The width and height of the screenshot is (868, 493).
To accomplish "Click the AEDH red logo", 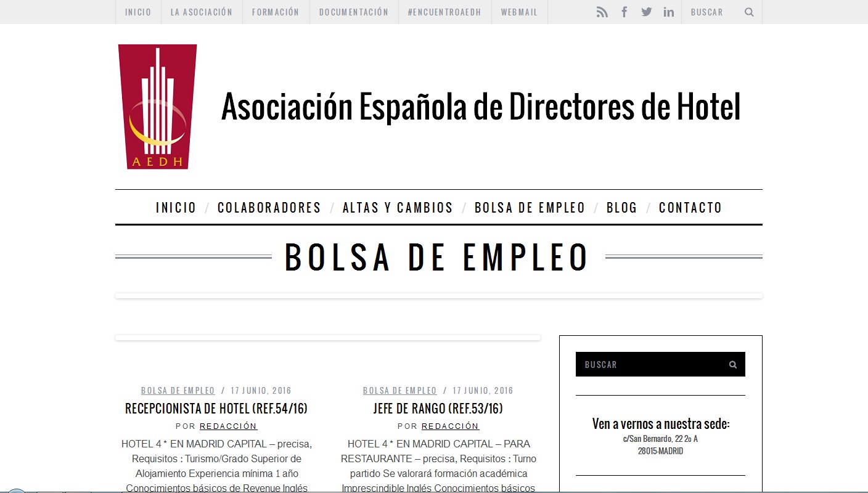I will coord(157,107).
